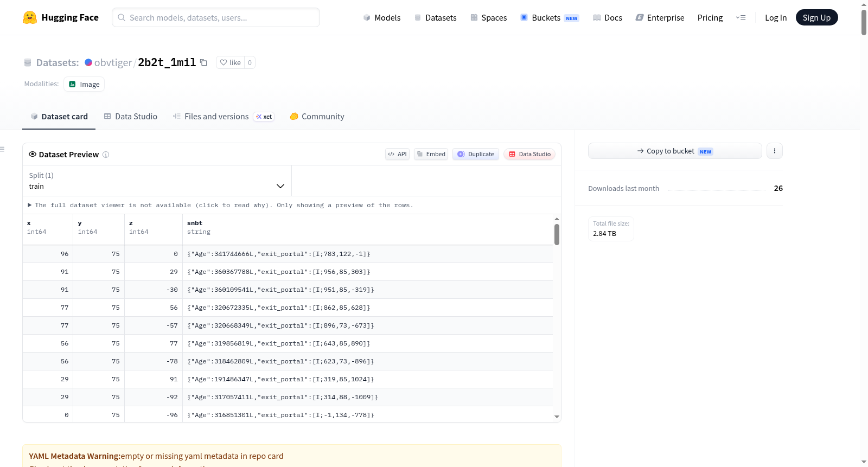
Task: Switch to the Data Studio tab
Action: [x=131, y=117]
